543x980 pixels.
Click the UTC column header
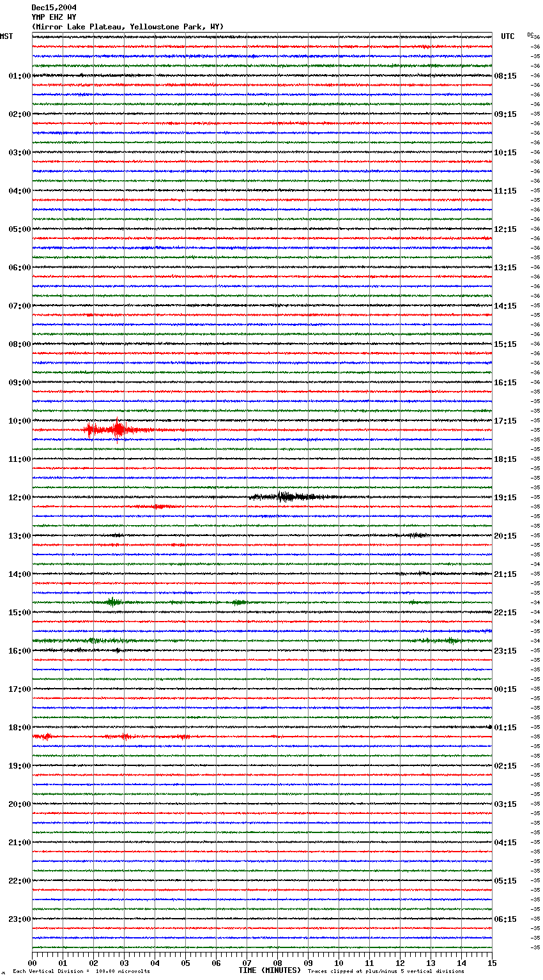point(507,36)
